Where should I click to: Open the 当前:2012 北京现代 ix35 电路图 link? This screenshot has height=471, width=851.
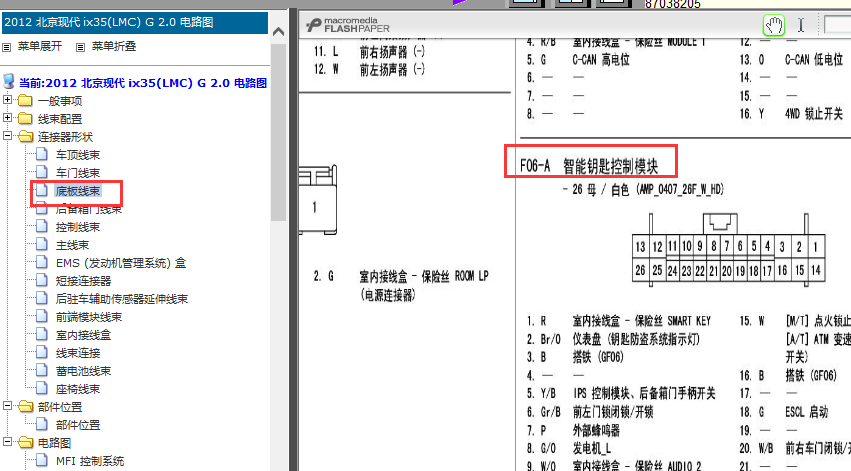143,83
